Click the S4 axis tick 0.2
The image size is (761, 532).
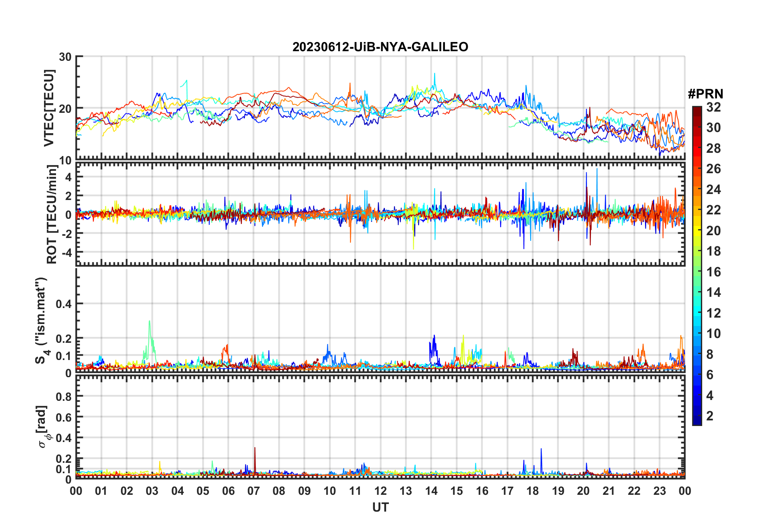click(64, 339)
